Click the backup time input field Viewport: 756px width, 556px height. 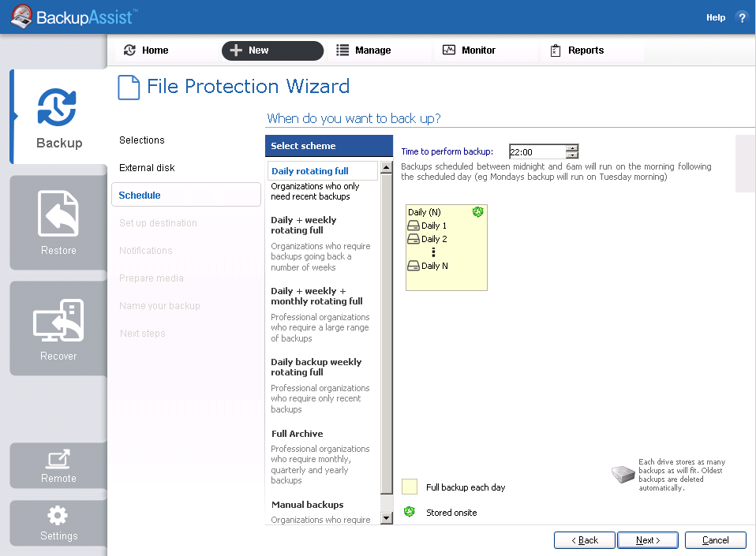coord(537,151)
